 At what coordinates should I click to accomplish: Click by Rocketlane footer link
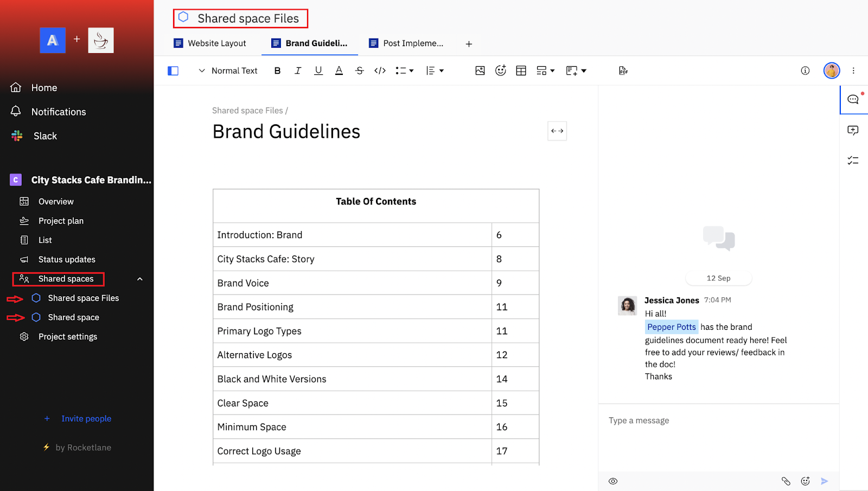tap(78, 448)
